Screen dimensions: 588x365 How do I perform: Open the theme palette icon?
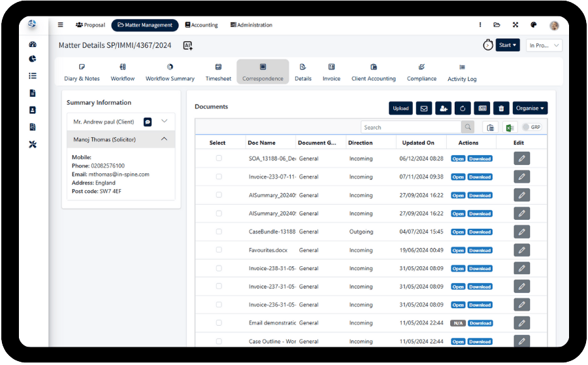coord(534,25)
